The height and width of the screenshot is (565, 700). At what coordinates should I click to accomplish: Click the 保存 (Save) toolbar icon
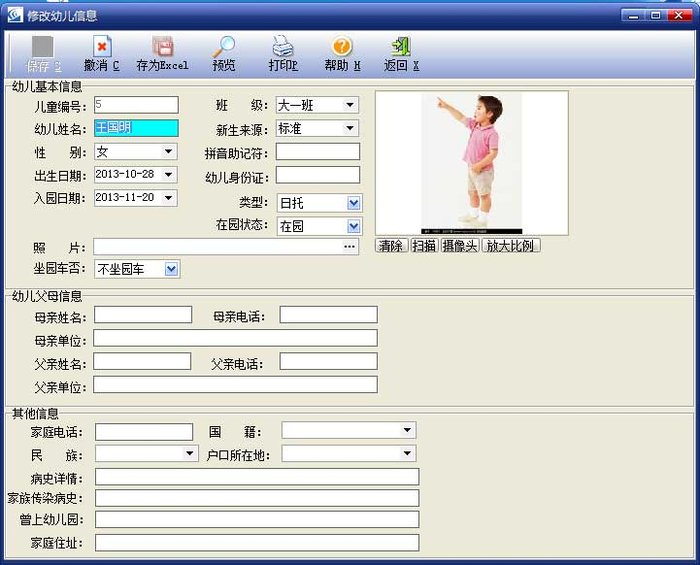[x=42, y=47]
